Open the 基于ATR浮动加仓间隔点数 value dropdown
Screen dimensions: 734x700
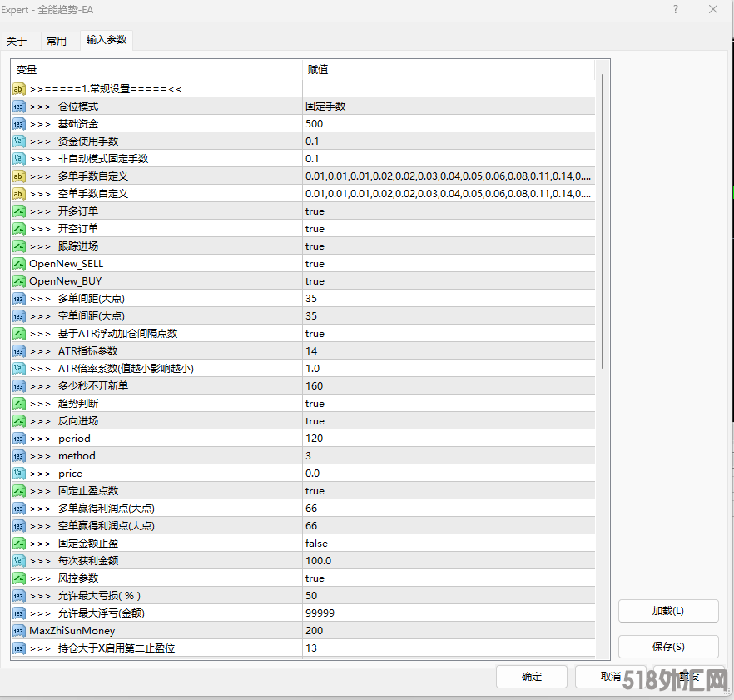(x=449, y=334)
